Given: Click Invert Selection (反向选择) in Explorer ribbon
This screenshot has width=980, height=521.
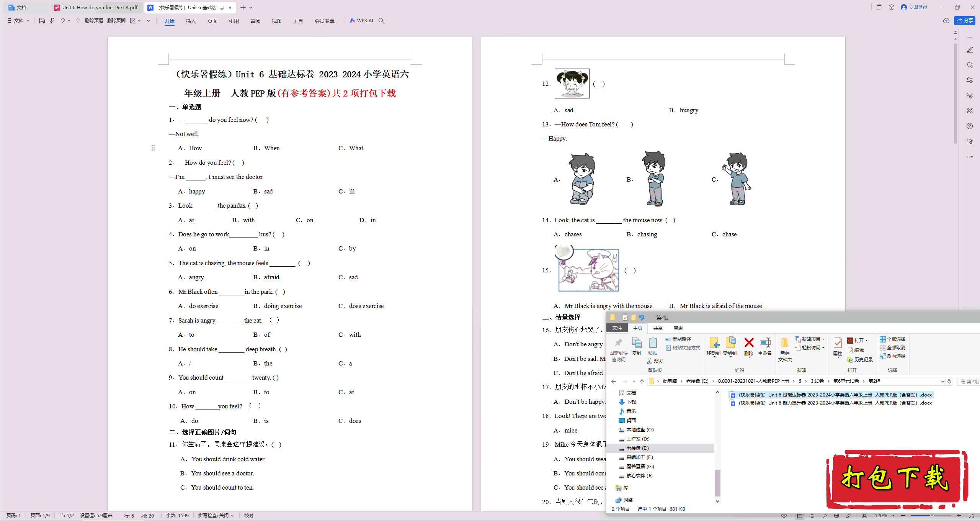Looking at the screenshot, I should pyautogui.click(x=892, y=356).
